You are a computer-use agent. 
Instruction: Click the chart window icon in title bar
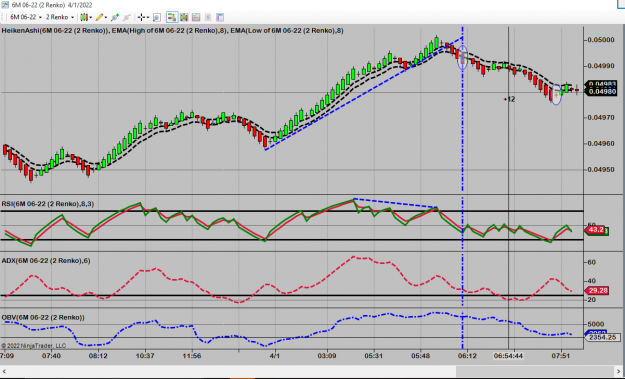[5, 5]
